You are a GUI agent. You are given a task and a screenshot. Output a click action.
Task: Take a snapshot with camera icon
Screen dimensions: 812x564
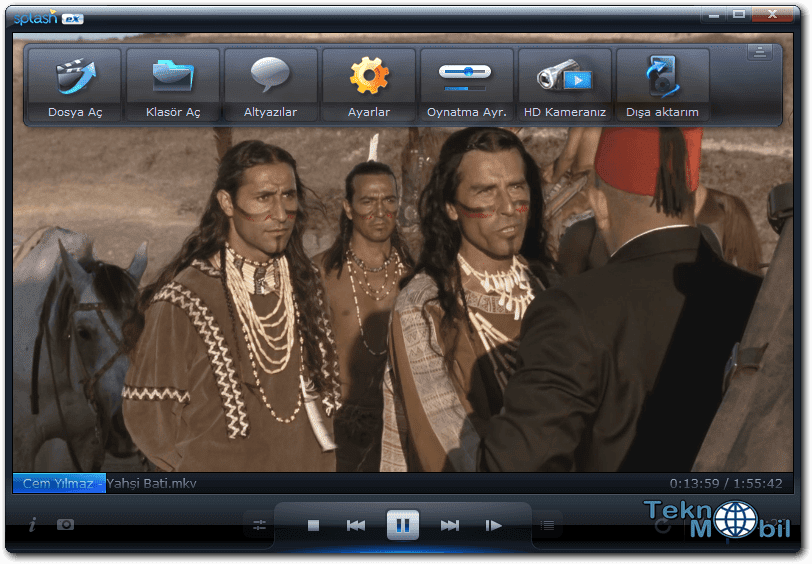point(65,525)
